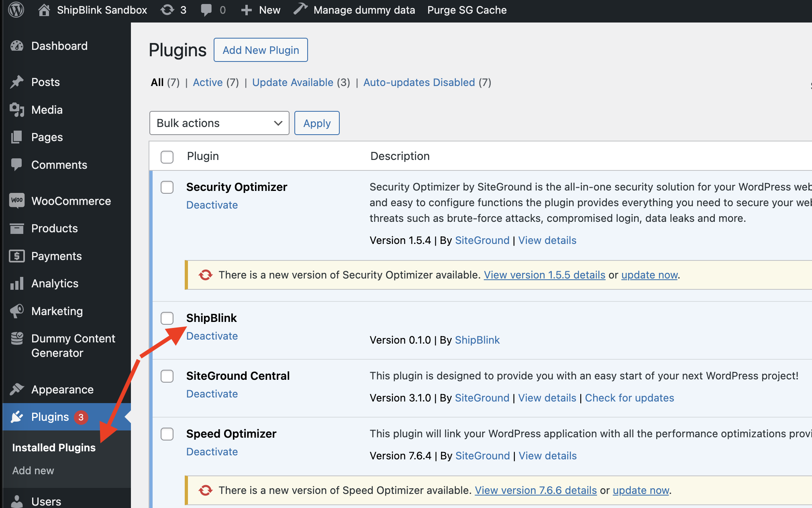Go to Posts in the sidebar
812x508 pixels.
tap(45, 82)
